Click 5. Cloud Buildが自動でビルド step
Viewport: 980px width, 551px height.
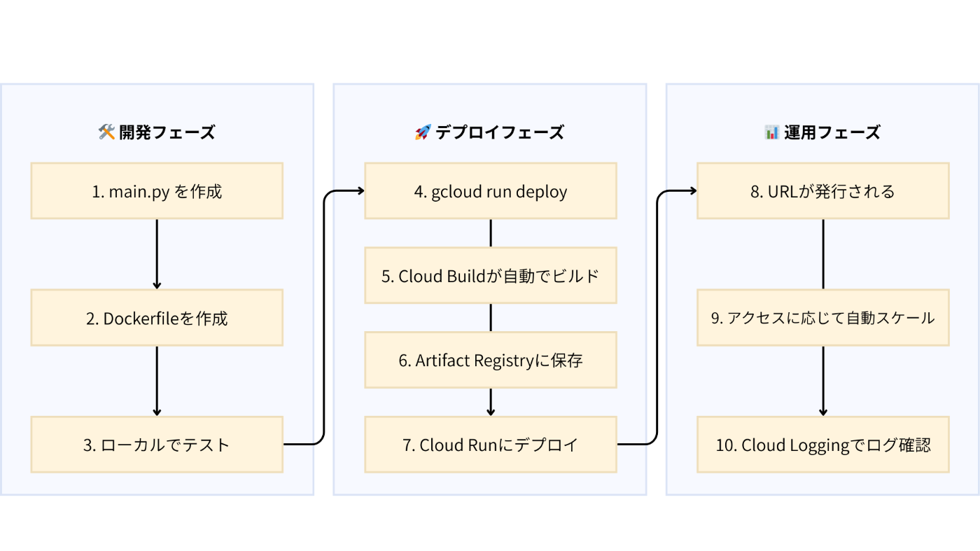point(490,276)
